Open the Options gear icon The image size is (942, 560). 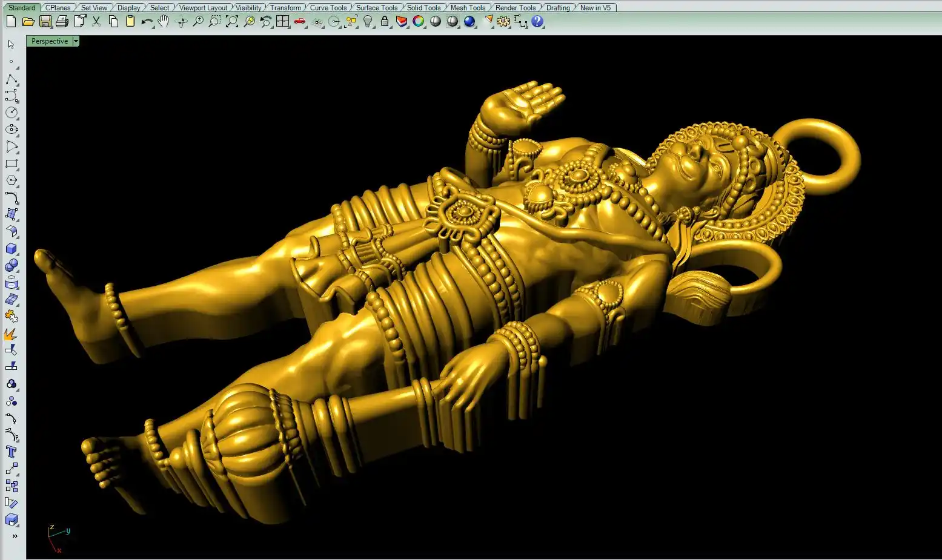click(x=503, y=22)
